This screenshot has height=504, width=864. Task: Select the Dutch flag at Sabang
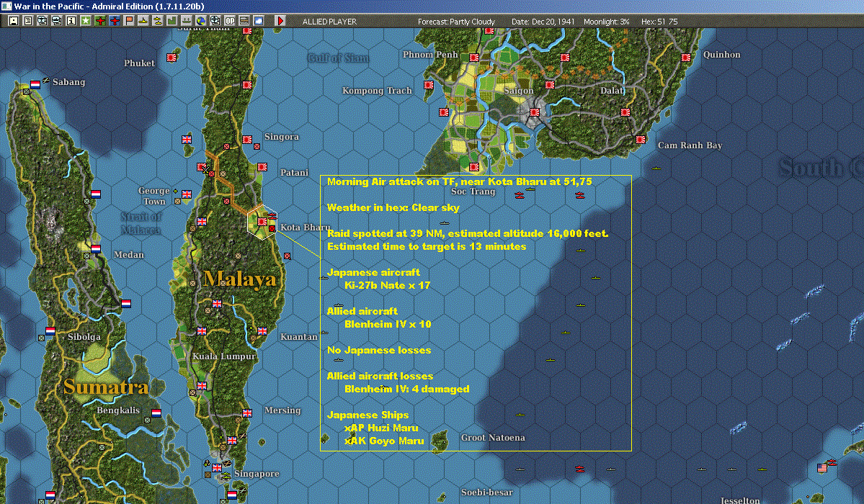point(35,84)
